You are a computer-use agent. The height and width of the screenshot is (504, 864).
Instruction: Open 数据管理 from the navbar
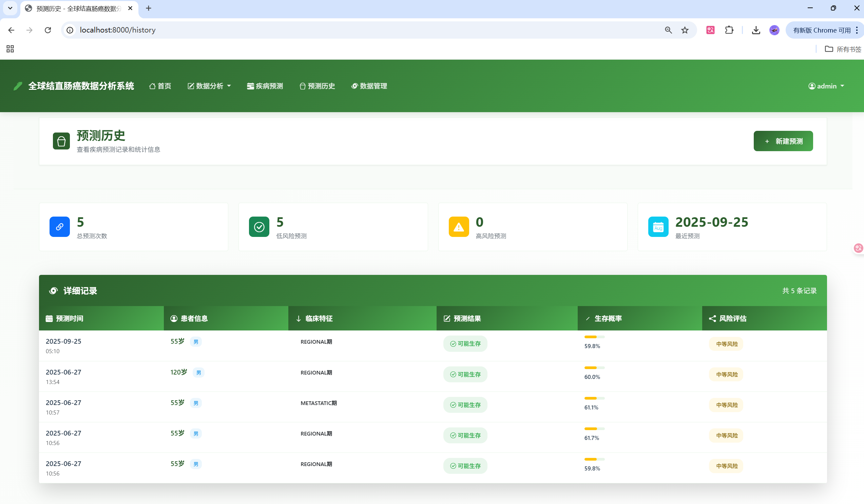tap(369, 86)
